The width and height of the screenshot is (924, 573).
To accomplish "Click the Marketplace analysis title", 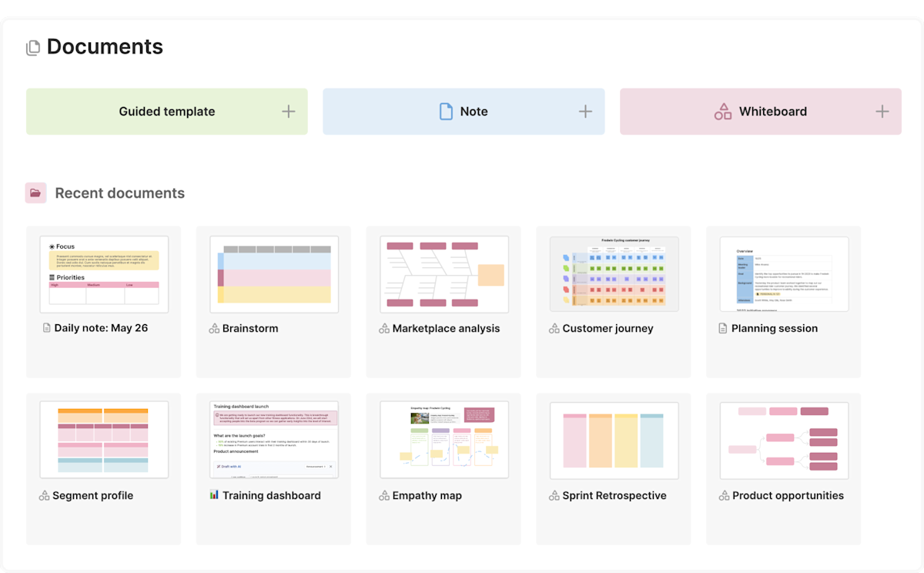I will click(x=447, y=329).
